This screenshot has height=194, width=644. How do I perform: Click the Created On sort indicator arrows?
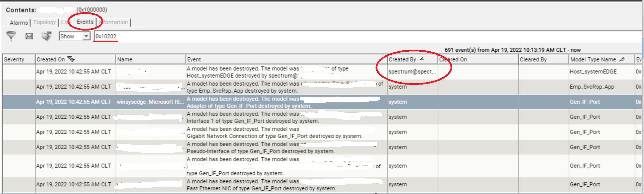[71, 59]
